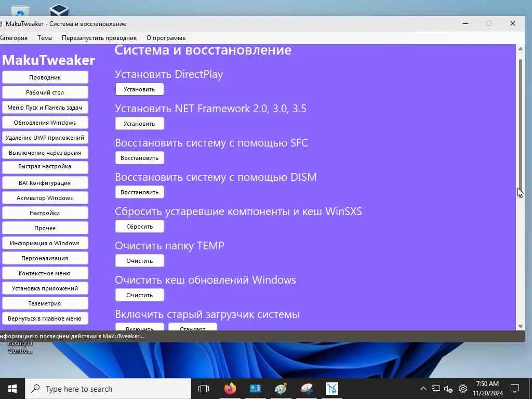Click Перезапустить проводник menu item

(x=99, y=38)
